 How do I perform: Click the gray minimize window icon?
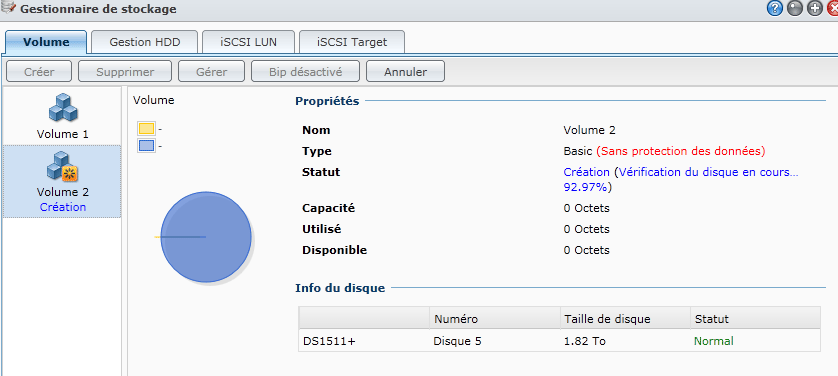tap(795, 9)
